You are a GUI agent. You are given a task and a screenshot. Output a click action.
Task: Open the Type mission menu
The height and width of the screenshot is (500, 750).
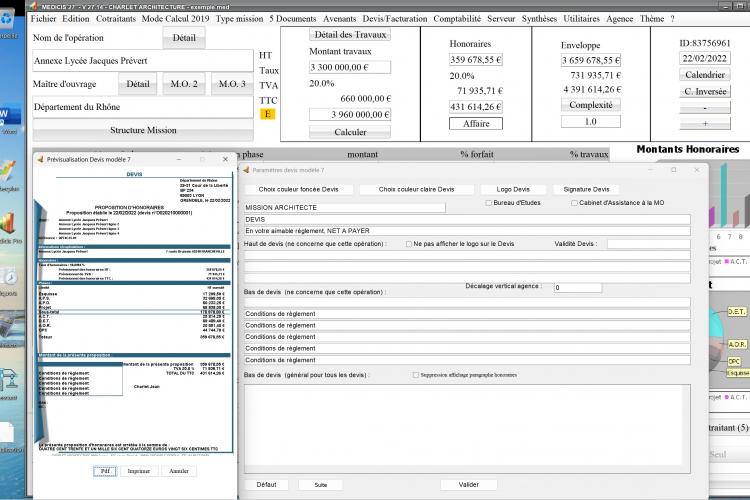[x=239, y=19]
